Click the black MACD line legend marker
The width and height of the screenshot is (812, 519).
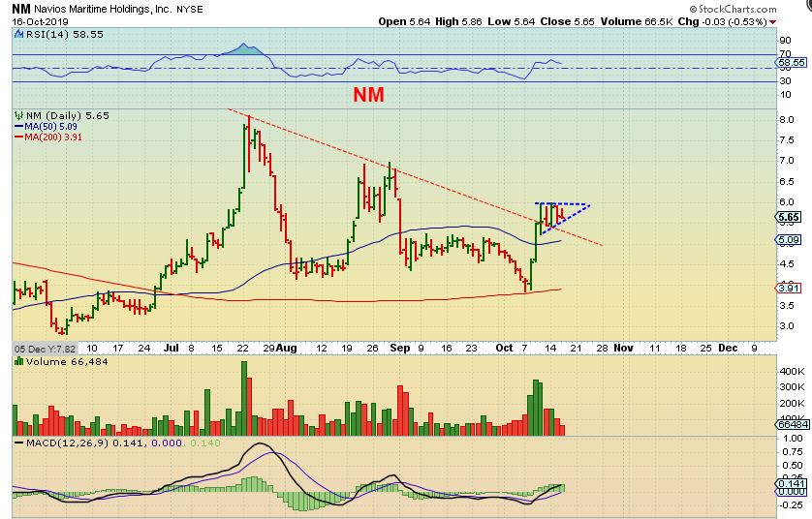(x=18, y=443)
